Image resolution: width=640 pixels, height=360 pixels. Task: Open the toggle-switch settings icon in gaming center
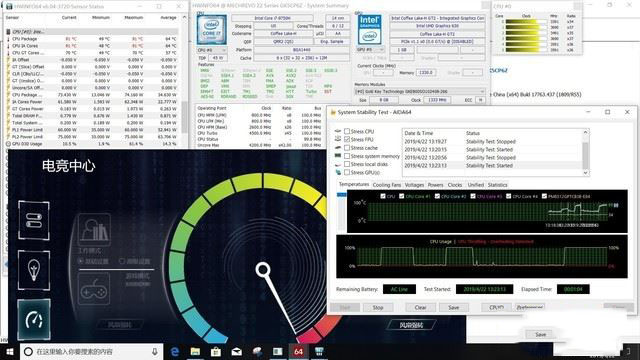tap(34, 220)
